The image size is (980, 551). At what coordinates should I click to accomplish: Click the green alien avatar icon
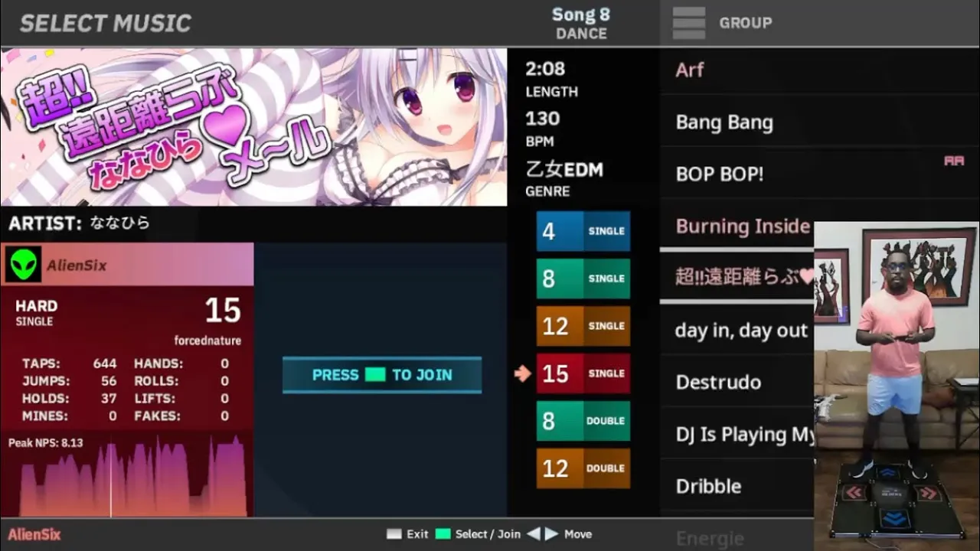[x=23, y=265]
